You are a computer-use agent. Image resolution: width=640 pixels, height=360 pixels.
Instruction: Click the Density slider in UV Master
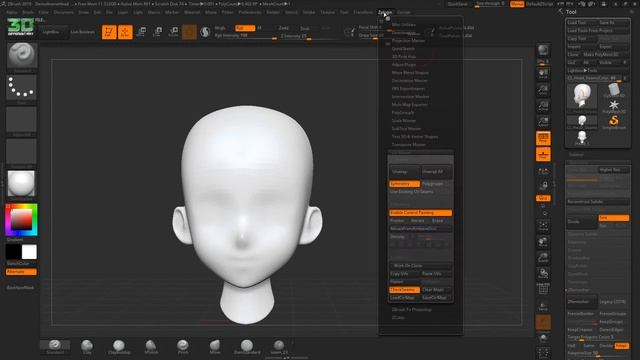(x=420, y=237)
